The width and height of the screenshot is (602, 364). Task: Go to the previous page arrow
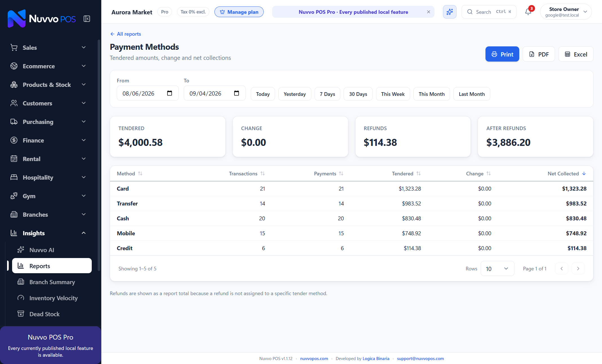point(561,269)
